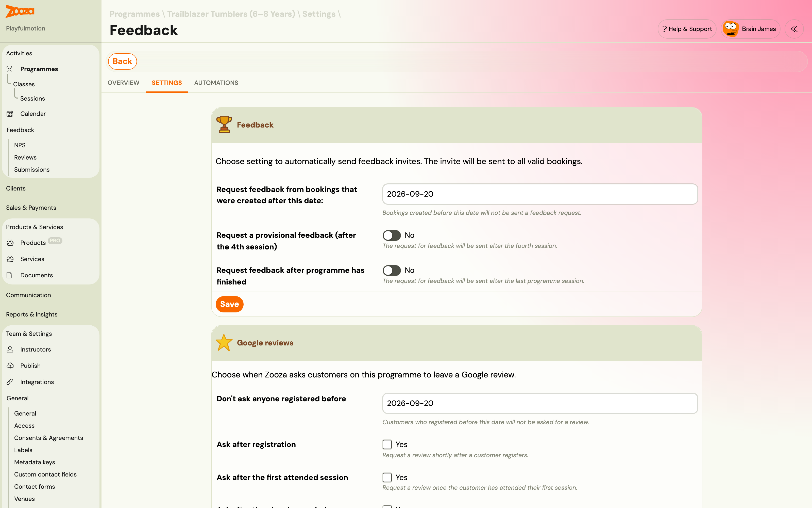
Task: Click the Services crown icon
Action: (10, 259)
